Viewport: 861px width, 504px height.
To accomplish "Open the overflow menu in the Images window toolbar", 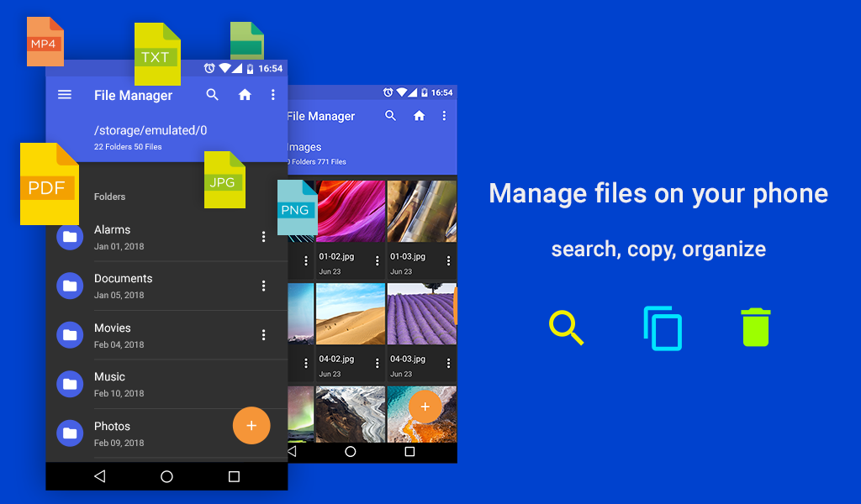I will [x=444, y=115].
